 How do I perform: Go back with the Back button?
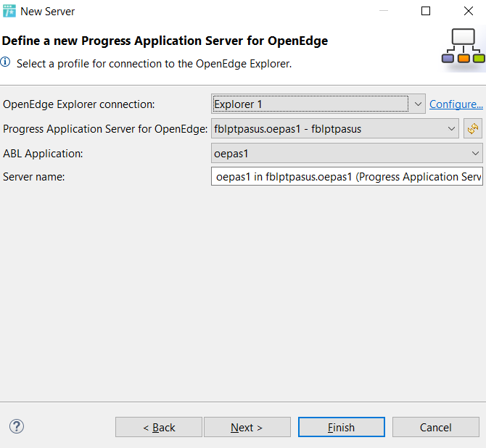159,427
